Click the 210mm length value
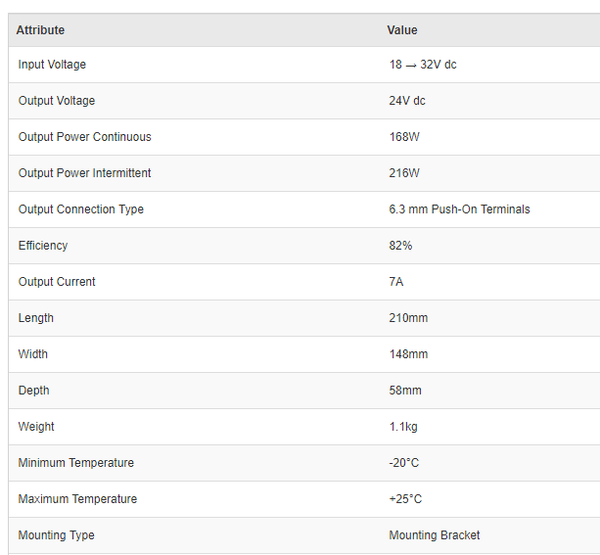 coord(408,318)
